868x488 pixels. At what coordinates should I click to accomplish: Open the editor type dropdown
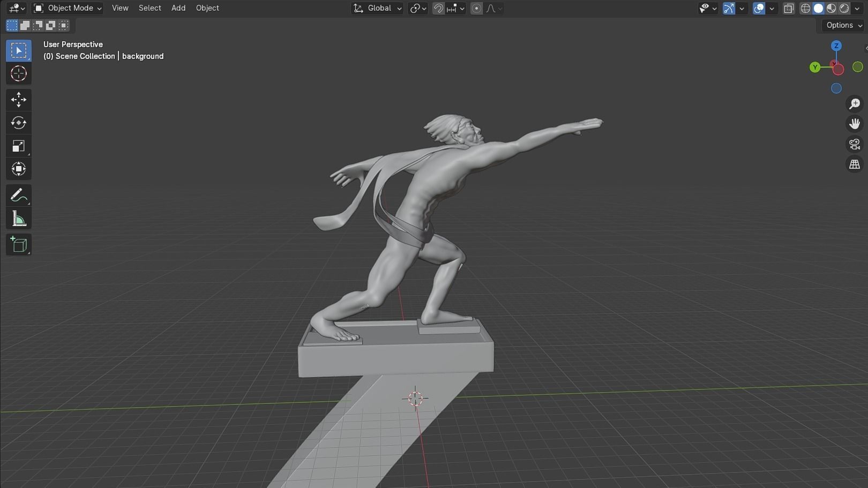tap(17, 8)
